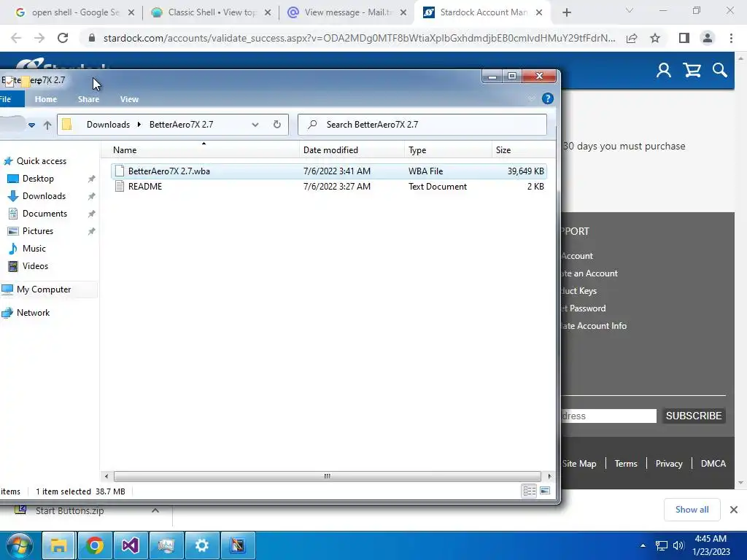Dismiss the Chrome downloads bar

point(734,510)
